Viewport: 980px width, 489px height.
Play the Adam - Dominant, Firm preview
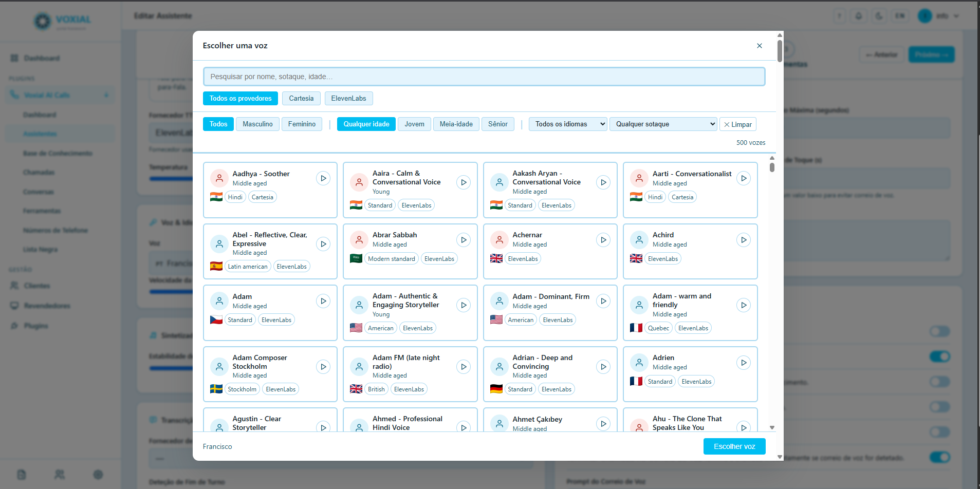[x=603, y=301]
